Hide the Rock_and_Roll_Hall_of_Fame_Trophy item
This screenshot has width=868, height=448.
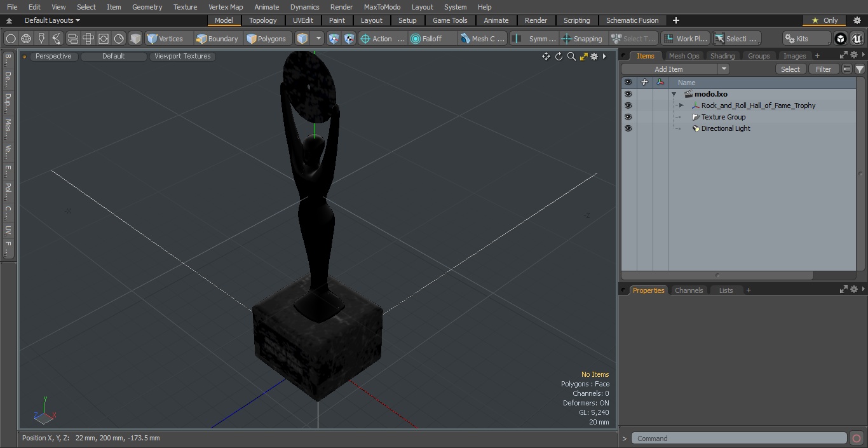628,105
